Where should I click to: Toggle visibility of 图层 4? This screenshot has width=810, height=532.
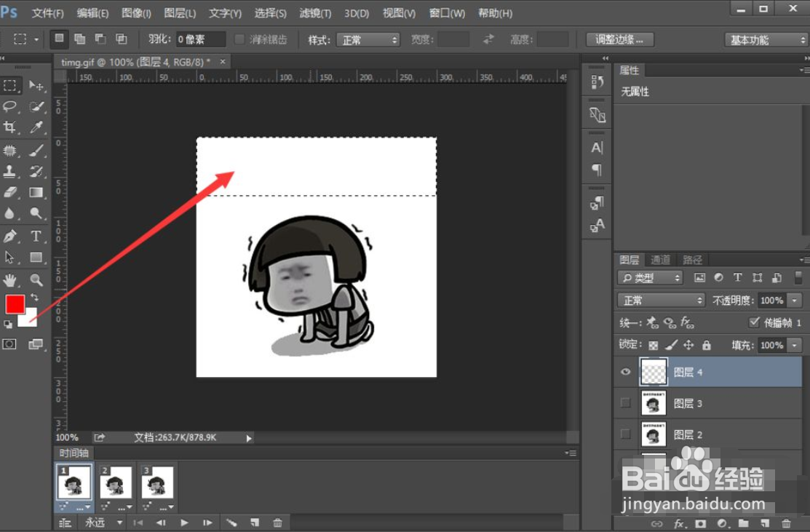coord(626,372)
